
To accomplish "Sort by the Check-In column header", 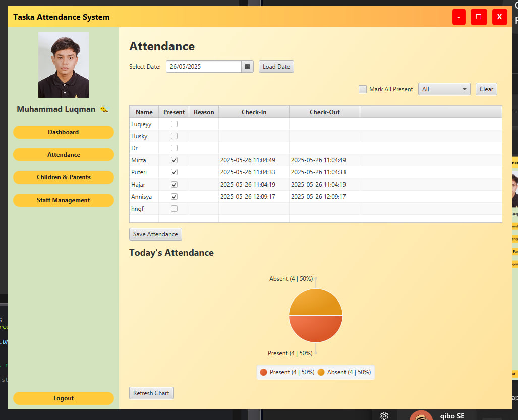I will point(254,112).
